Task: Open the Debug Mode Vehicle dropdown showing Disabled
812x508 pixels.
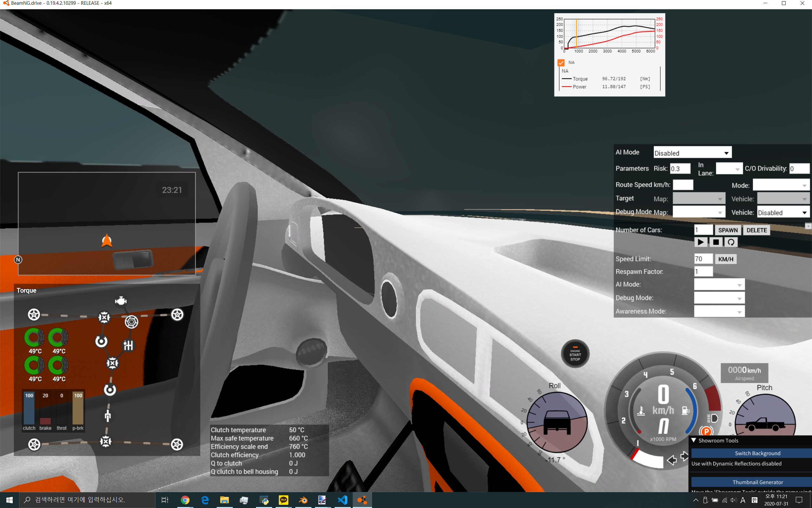Action: tap(783, 212)
